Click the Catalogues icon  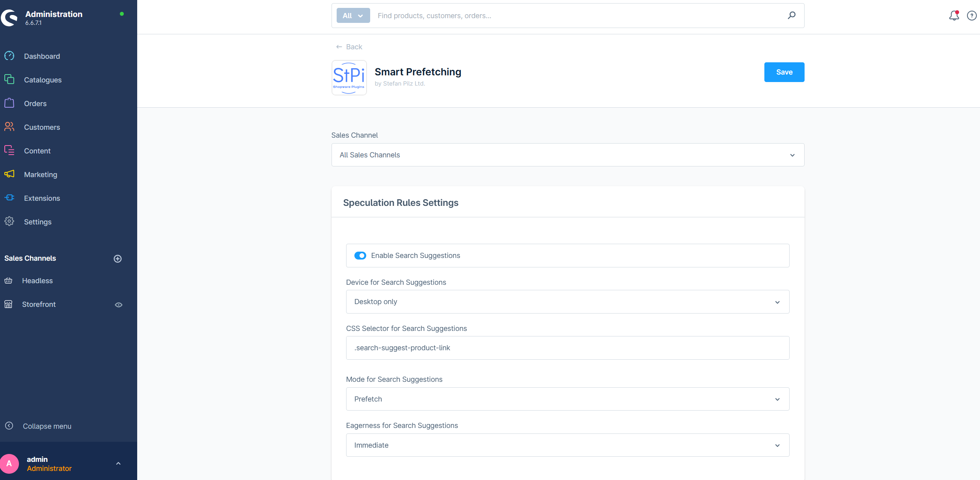[x=9, y=80]
